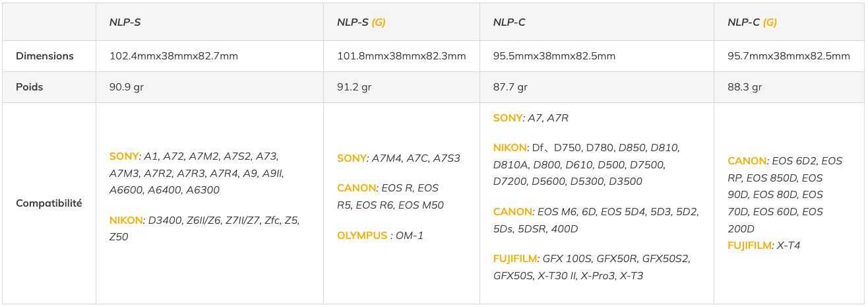Select the 88.3 gr weight cell
The height and width of the screenshot is (307, 868).
(x=745, y=87)
